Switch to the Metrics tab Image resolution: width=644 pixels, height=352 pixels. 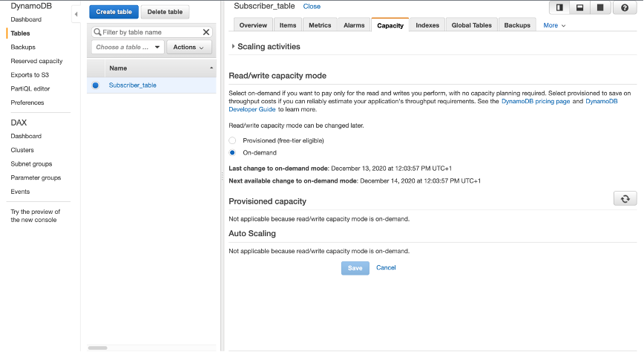[320, 25]
